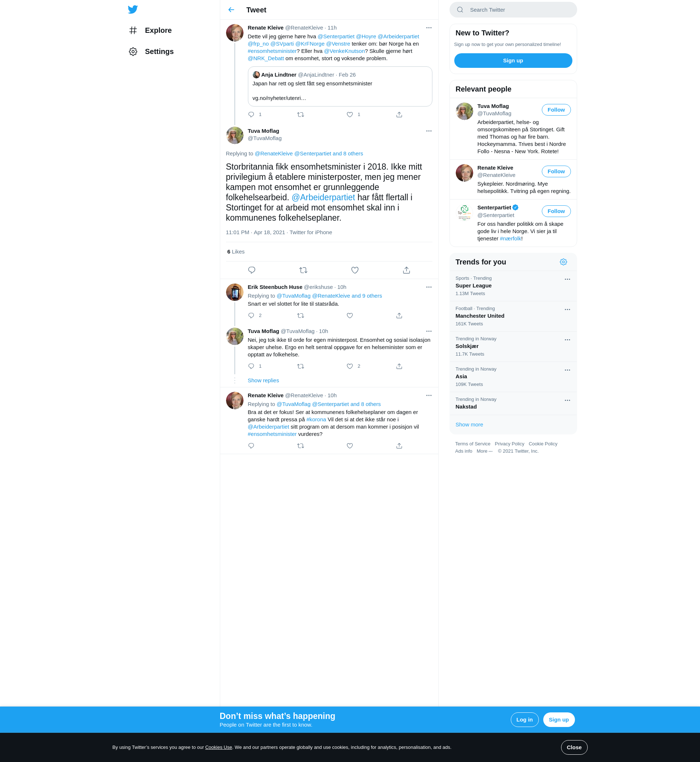Open Settings from the sidebar
The height and width of the screenshot is (762, 700).
(x=151, y=51)
